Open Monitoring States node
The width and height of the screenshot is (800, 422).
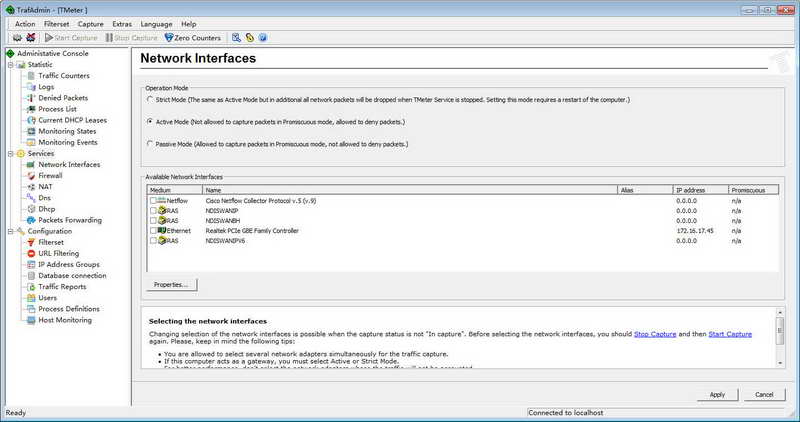click(67, 131)
